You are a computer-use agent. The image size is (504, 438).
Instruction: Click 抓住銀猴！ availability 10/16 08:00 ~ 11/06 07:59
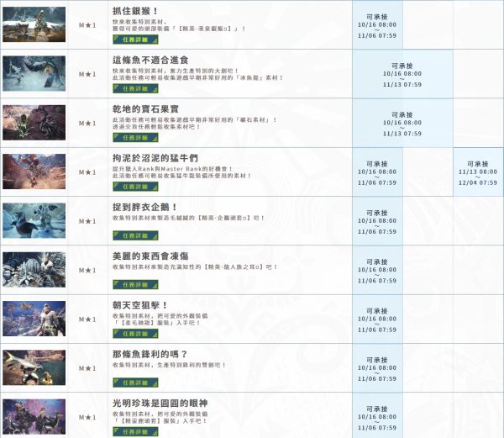point(377,26)
